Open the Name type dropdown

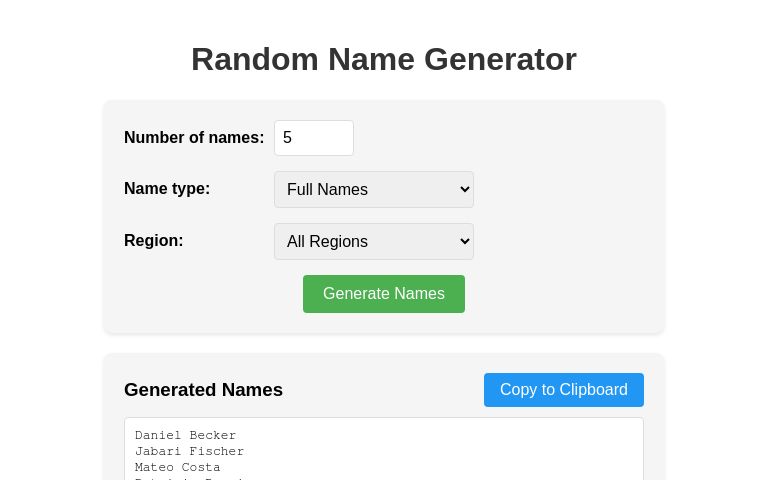[x=373, y=189]
